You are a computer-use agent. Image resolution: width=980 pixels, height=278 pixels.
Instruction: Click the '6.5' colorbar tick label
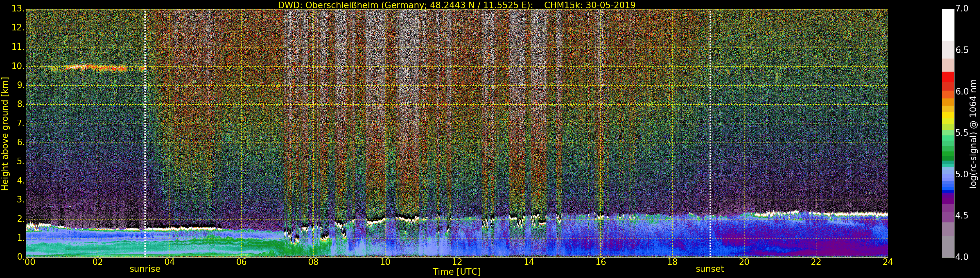[x=962, y=50]
